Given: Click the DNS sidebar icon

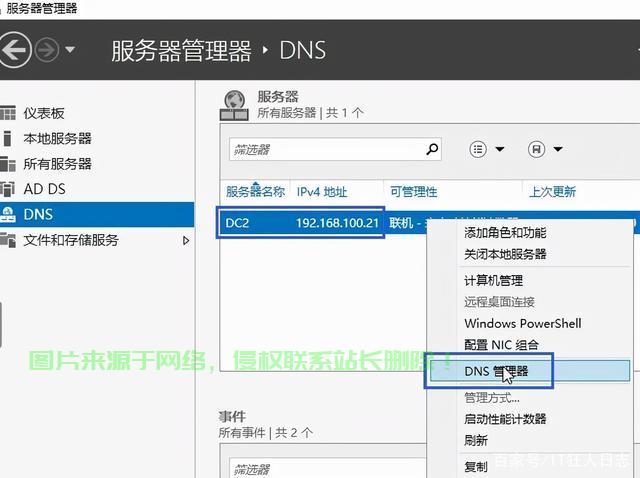Looking at the screenshot, I should pyautogui.click(x=9, y=214).
